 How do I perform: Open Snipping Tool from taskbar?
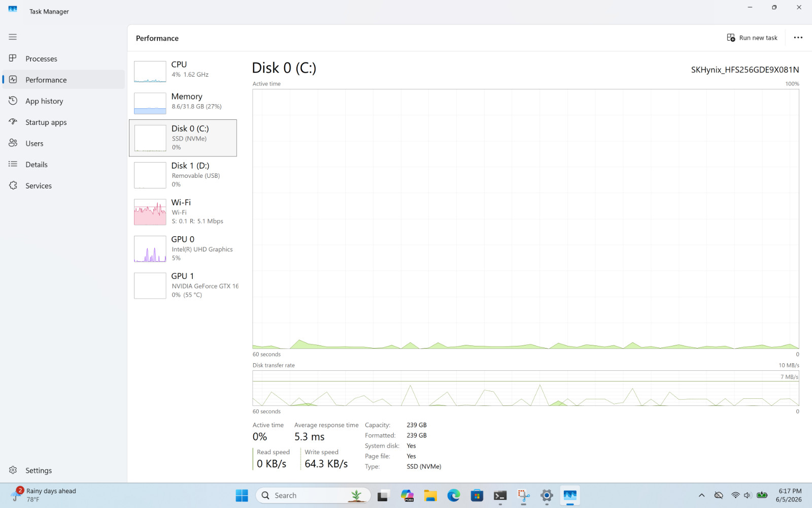(x=523, y=495)
